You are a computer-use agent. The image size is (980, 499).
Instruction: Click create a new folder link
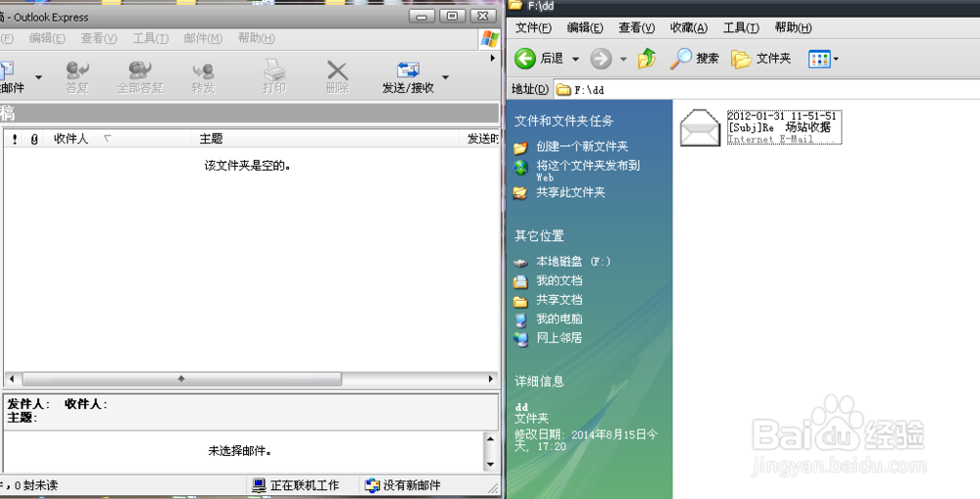[582, 146]
